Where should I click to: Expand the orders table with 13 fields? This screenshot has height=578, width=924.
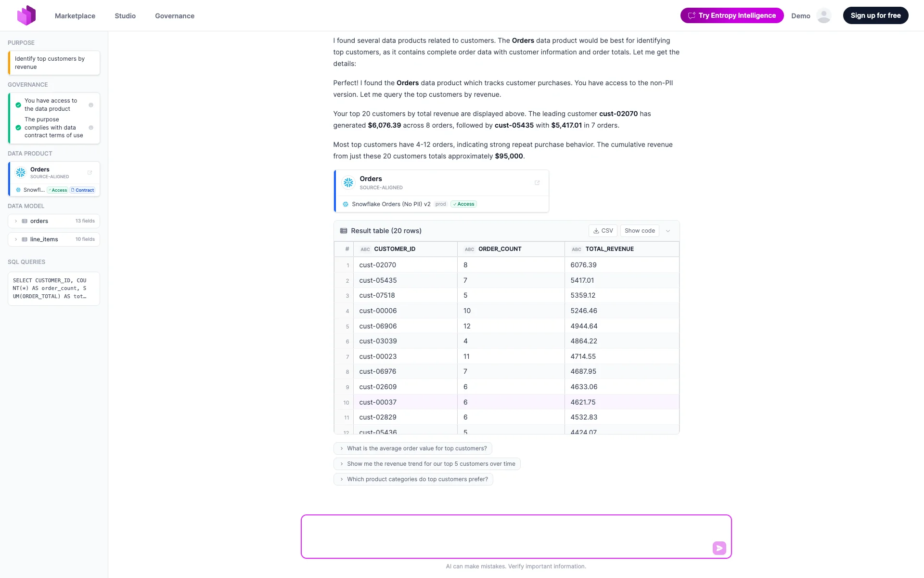(16, 221)
